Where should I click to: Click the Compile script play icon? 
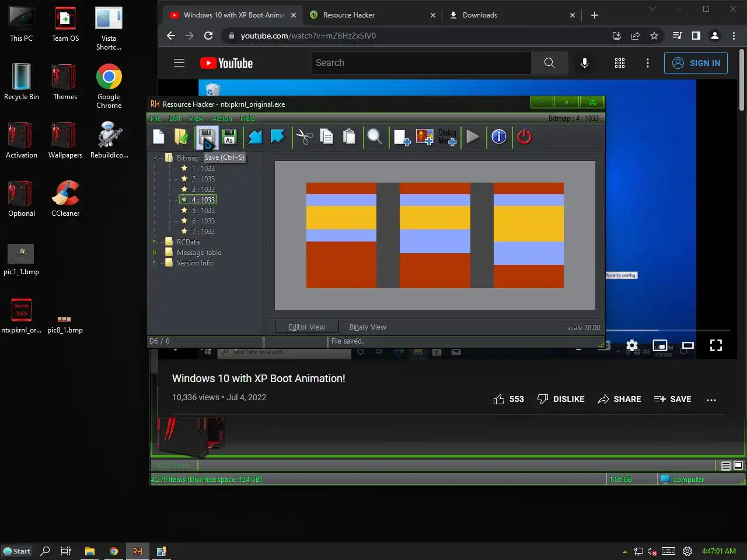pyautogui.click(x=473, y=137)
